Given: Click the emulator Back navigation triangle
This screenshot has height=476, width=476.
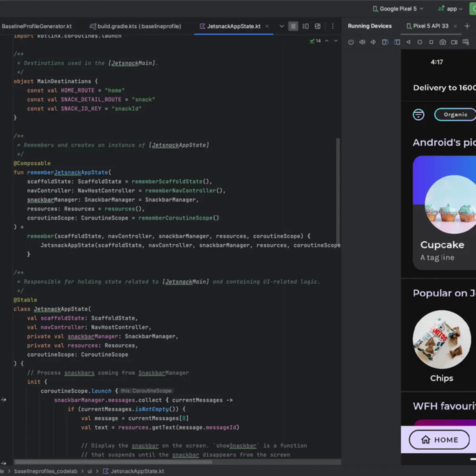Looking at the screenshot, I should coord(408,42).
